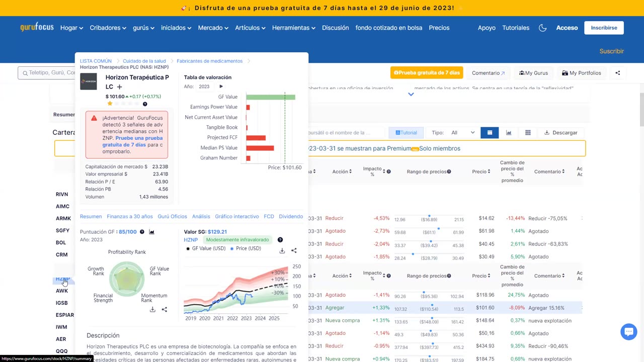Expand the Mercado menu
This screenshot has width=644, height=362.
(213, 28)
